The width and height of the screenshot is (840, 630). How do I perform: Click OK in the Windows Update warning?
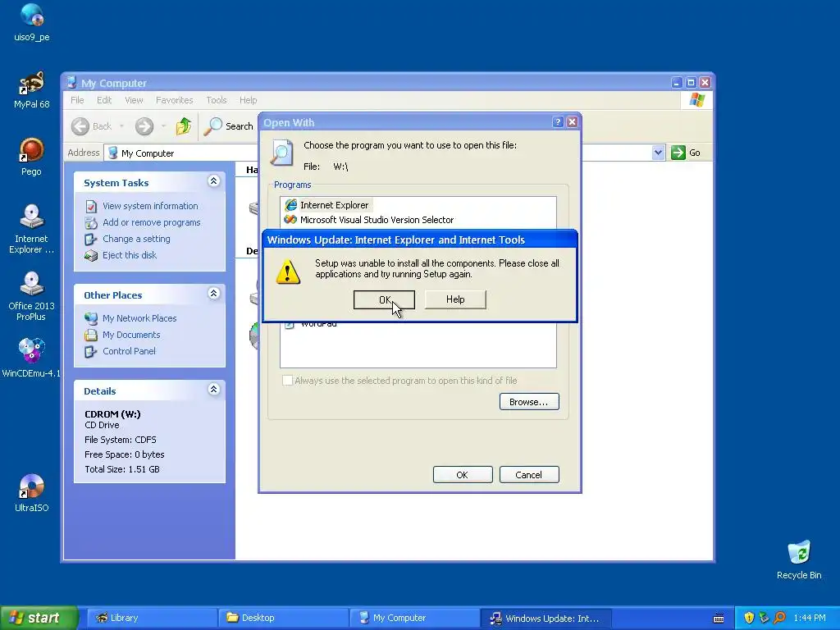pyautogui.click(x=384, y=299)
